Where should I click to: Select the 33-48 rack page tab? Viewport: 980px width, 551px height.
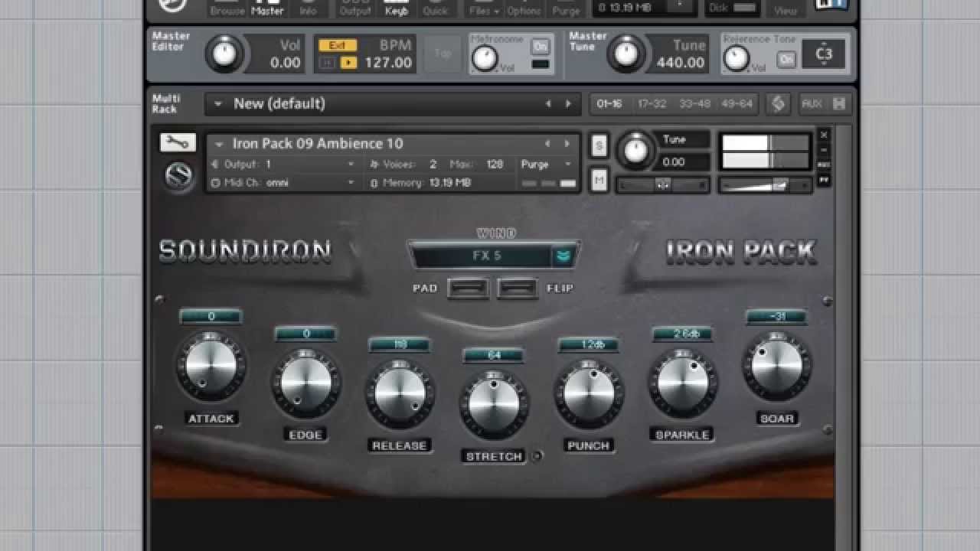694,104
